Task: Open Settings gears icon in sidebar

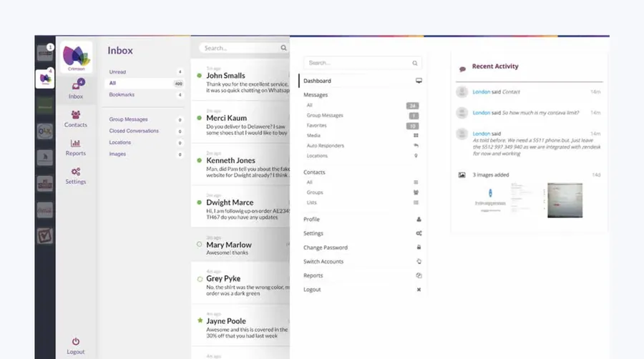Action: click(76, 172)
